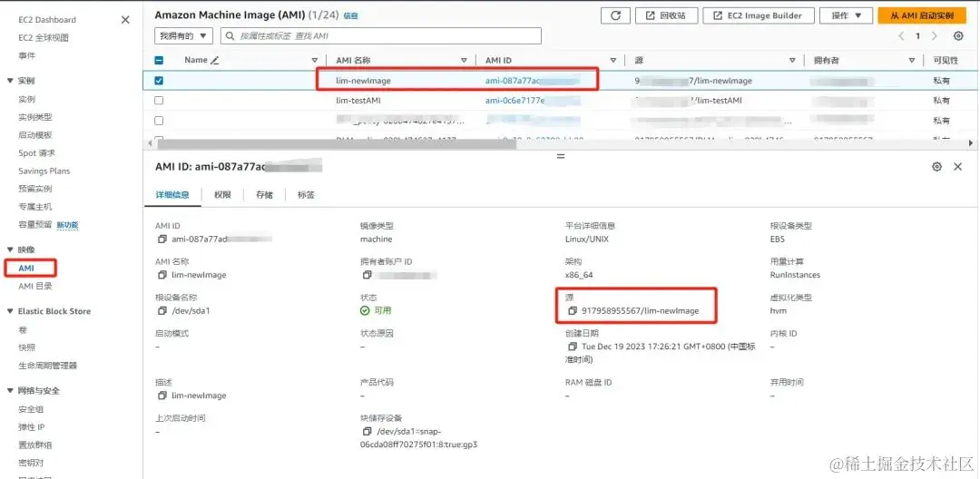980x479 pixels.
Task: Close the EC2 sidebar navigation panel
Action: click(x=125, y=20)
